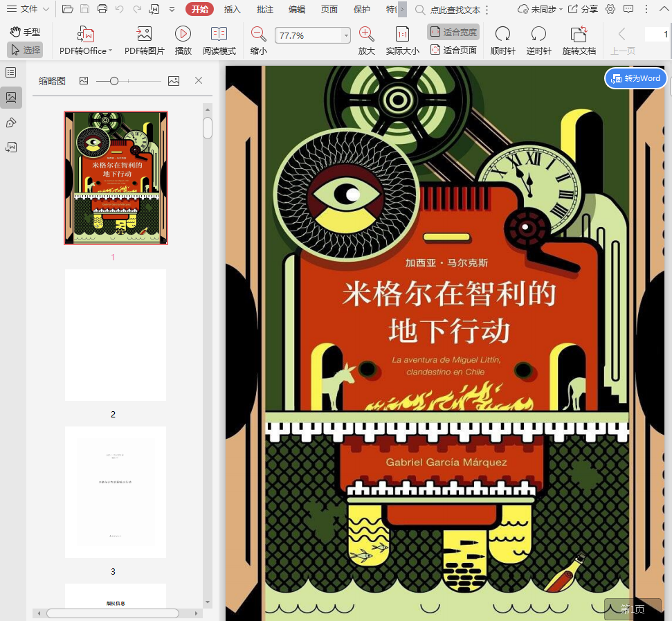The width and height of the screenshot is (672, 621).
Task: Open the 77.7% zoom level dropdown
Action: coord(346,35)
